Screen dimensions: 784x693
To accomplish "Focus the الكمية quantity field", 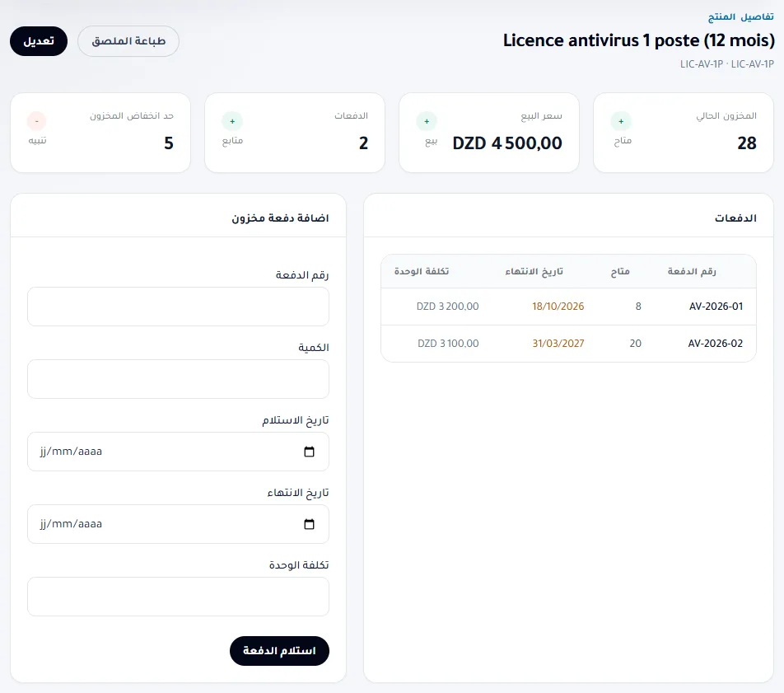I will pos(178,379).
